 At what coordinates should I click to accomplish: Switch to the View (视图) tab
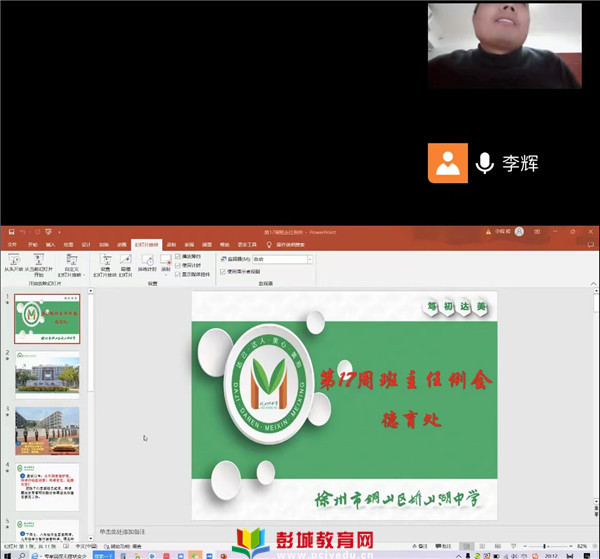pyautogui.click(x=207, y=244)
